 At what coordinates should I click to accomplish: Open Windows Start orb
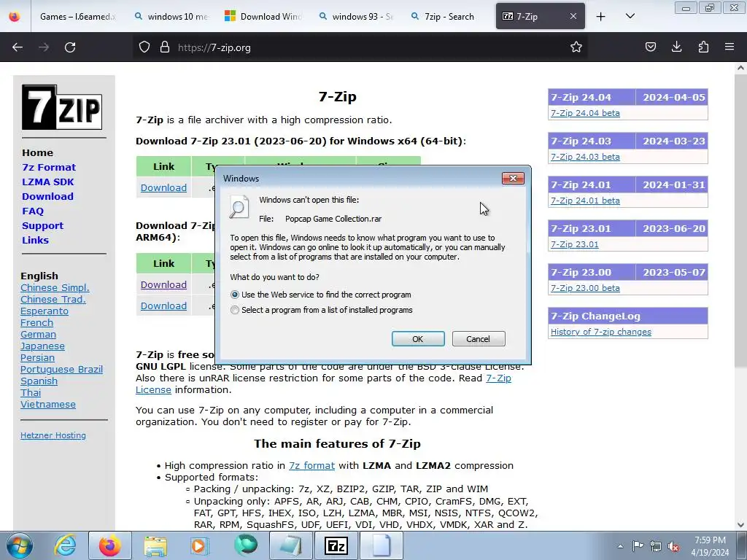pyautogui.click(x=20, y=545)
